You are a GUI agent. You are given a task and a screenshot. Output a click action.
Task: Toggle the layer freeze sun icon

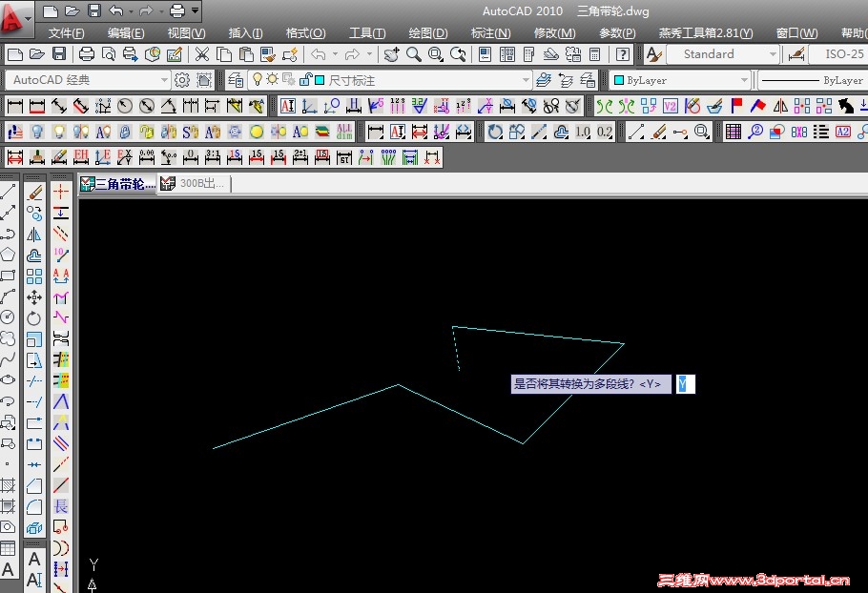[x=272, y=80]
